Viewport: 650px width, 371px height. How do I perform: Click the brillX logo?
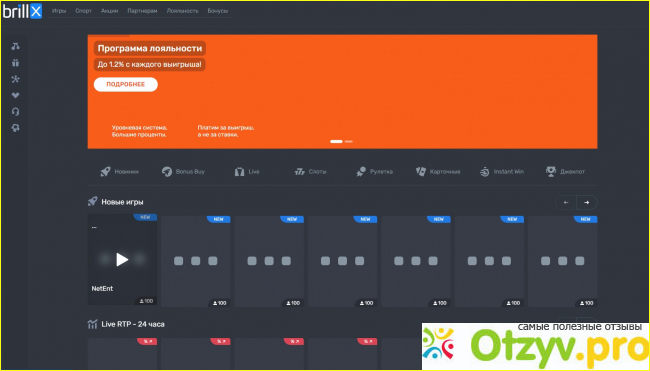[x=22, y=11]
